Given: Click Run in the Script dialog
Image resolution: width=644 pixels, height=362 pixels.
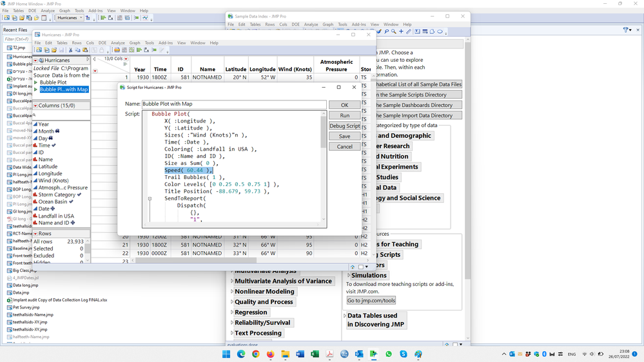Looking at the screenshot, I should click(345, 115).
